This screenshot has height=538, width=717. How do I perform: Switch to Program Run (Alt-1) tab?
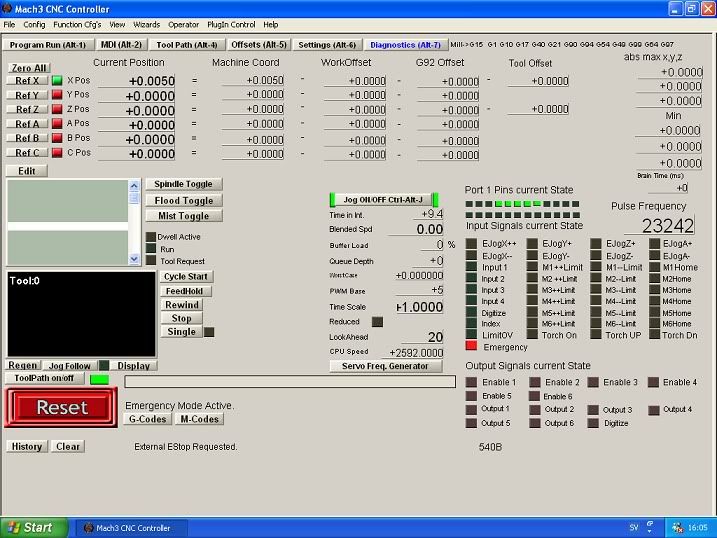pyautogui.click(x=48, y=45)
